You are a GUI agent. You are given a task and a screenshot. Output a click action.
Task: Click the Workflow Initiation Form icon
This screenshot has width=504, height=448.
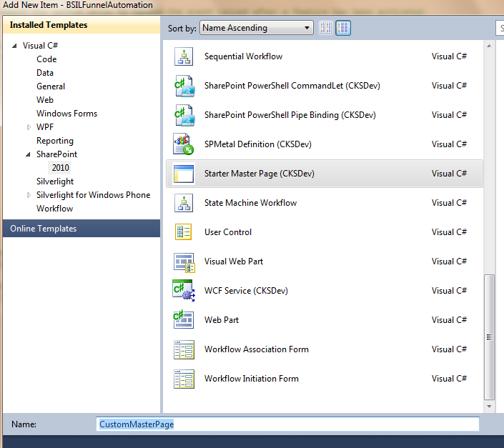tap(184, 379)
